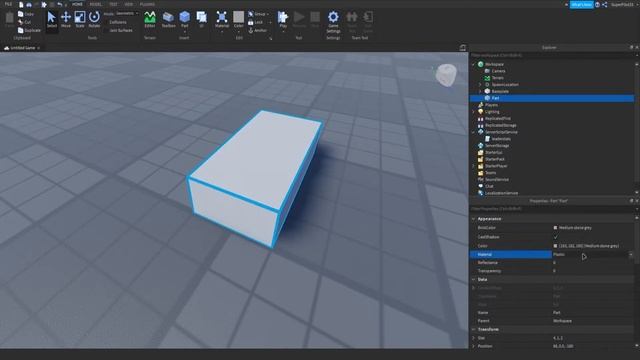Viewport: 640px width, 360px height.
Task: Activate the Select tool
Action: pos(51,20)
